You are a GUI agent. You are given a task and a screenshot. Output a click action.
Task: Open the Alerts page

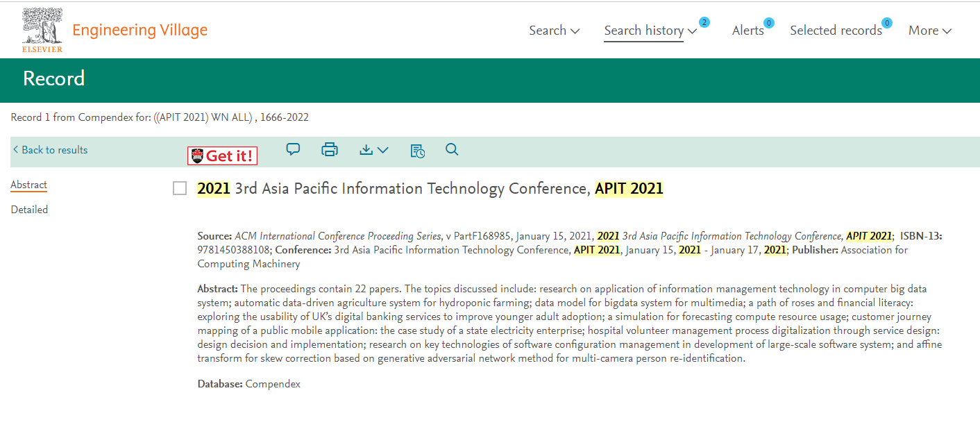coord(747,31)
